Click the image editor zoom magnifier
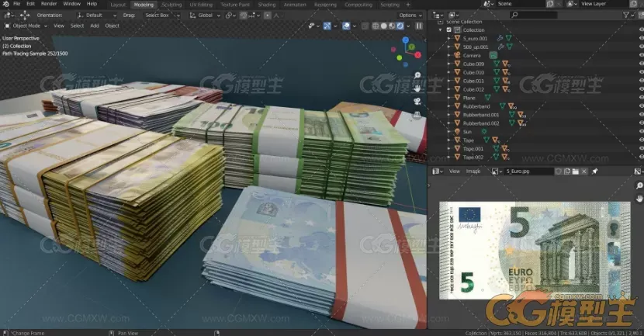This screenshot has height=336, width=644. tap(639, 185)
